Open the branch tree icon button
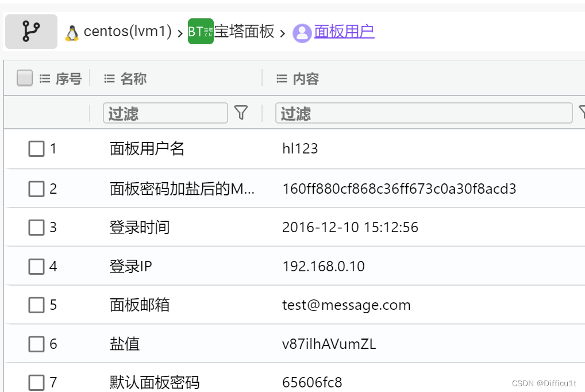The width and height of the screenshot is (585, 392). point(32,32)
